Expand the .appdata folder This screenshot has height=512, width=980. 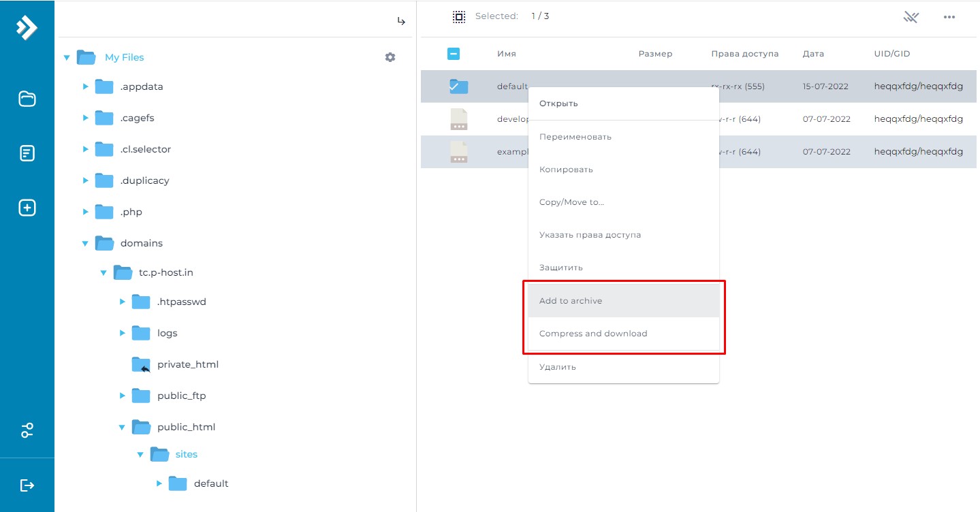point(85,86)
